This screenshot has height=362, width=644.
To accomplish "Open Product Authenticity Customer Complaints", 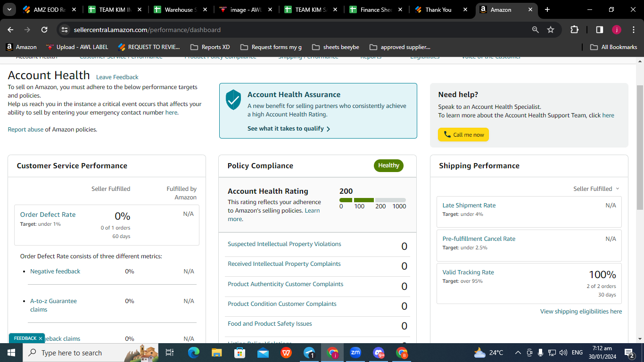I will (285, 284).
